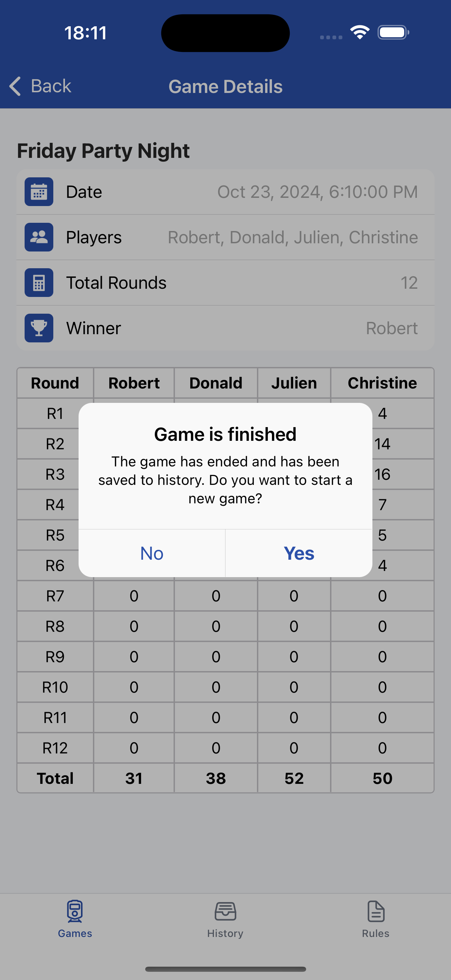The image size is (451, 980).
Task: Tap the R7 row label
Action: 55,596
